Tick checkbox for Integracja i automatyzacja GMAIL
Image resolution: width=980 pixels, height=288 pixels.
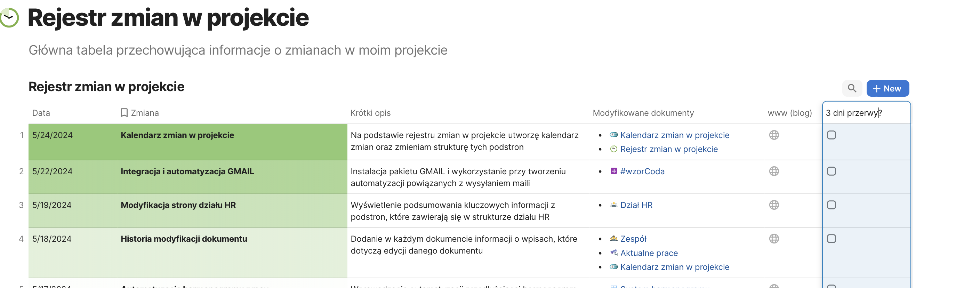[x=831, y=171]
